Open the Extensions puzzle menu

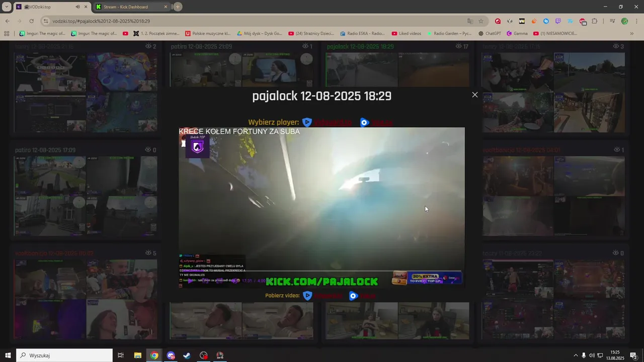tap(595, 21)
